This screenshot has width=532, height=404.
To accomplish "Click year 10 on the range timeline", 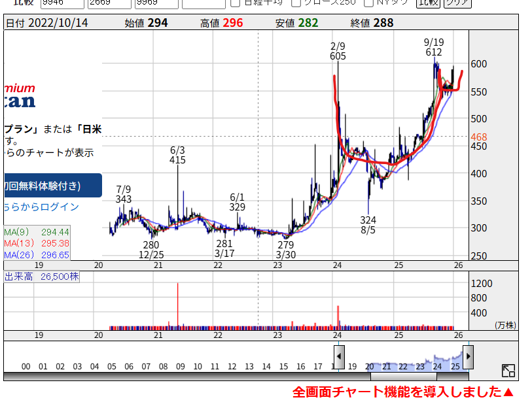I will pyautogui.click(x=198, y=367).
